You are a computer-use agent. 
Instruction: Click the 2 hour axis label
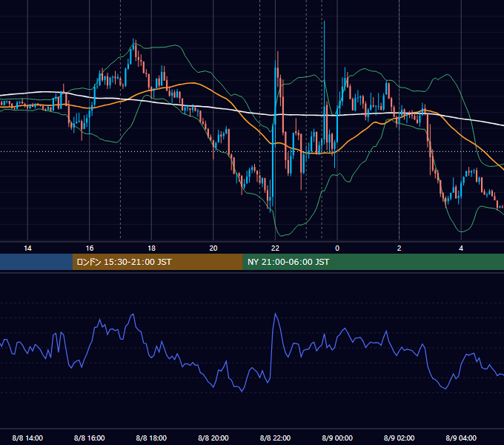(399, 248)
